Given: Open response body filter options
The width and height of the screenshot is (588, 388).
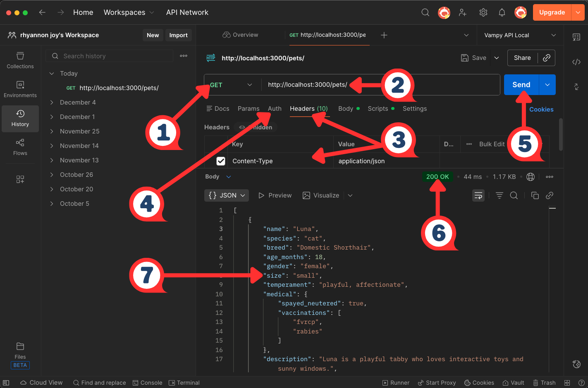Looking at the screenshot, I should (499, 195).
